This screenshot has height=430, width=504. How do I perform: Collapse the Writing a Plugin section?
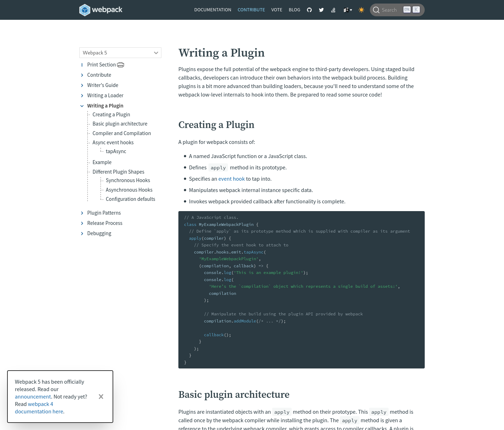(x=82, y=106)
